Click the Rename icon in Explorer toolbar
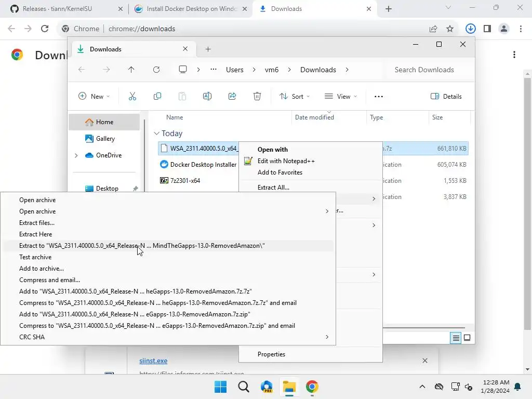 click(207, 96)
